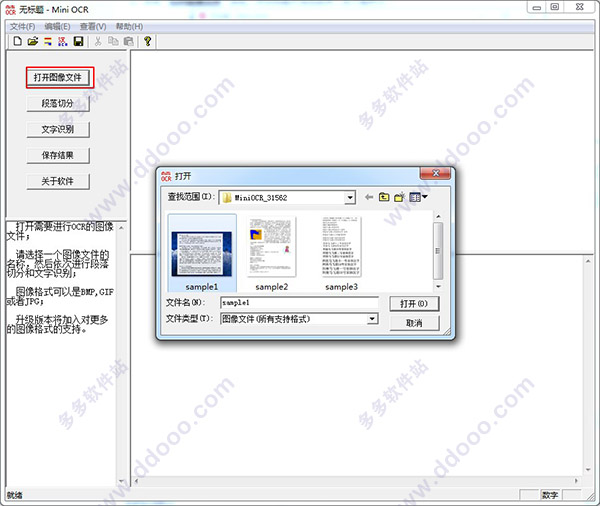Expand the 文件类型 file type dropdown
600x506 pixels.
372,319
